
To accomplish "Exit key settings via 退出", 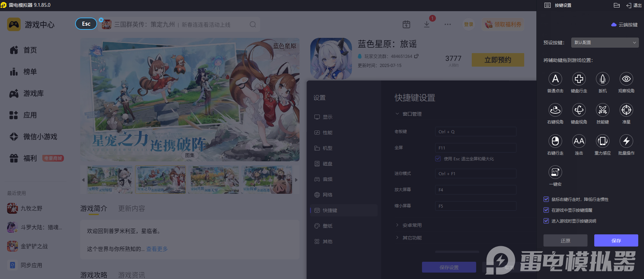I will click(x=634, y=5).
